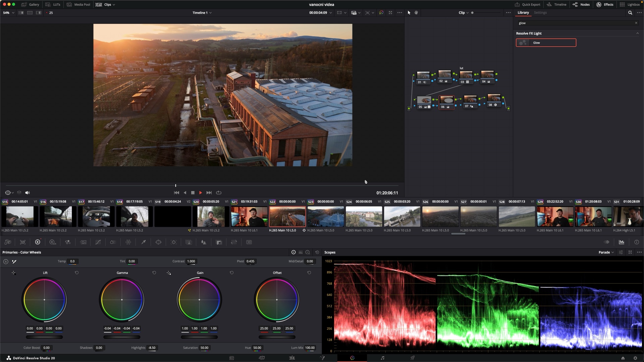Image resolution: width=644 pixels, height=362 pixels.
Task: Mute the viewer audio
Action: [x=28, y=193]
